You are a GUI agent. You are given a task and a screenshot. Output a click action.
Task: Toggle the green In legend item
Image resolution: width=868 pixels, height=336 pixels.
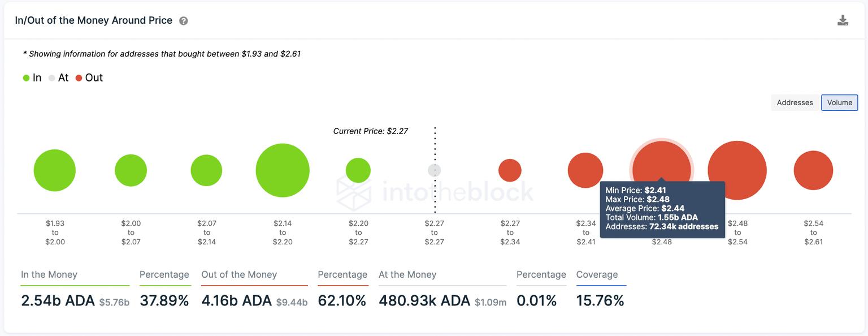click(x=32, y=78)
